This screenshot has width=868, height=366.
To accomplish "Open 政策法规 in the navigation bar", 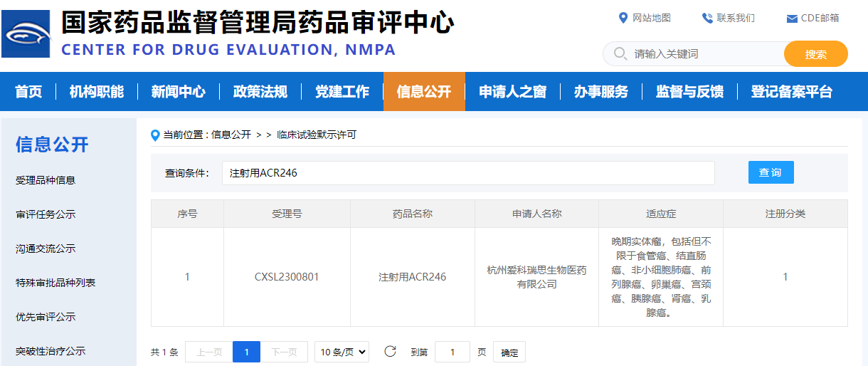I will click(x=260, y=92).
